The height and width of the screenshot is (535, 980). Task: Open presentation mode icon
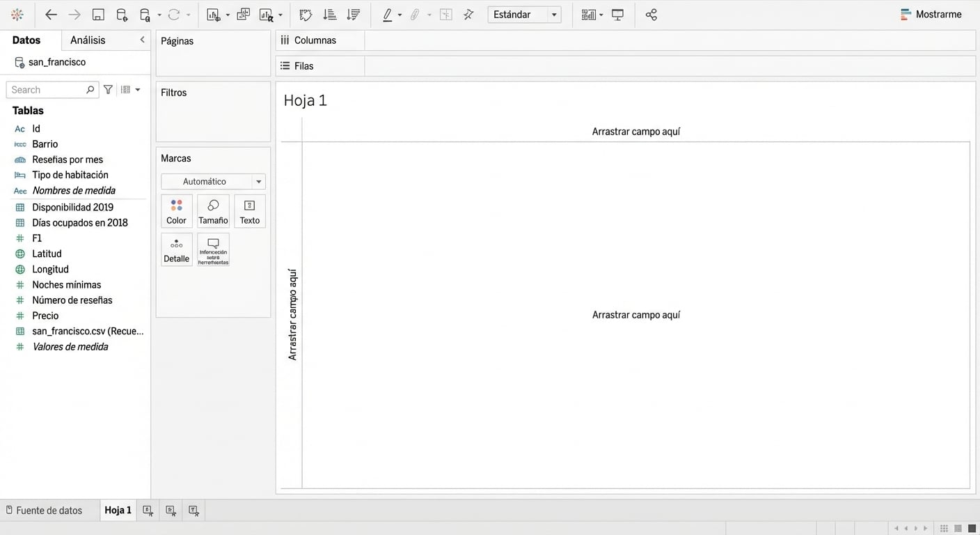point(617,15)
